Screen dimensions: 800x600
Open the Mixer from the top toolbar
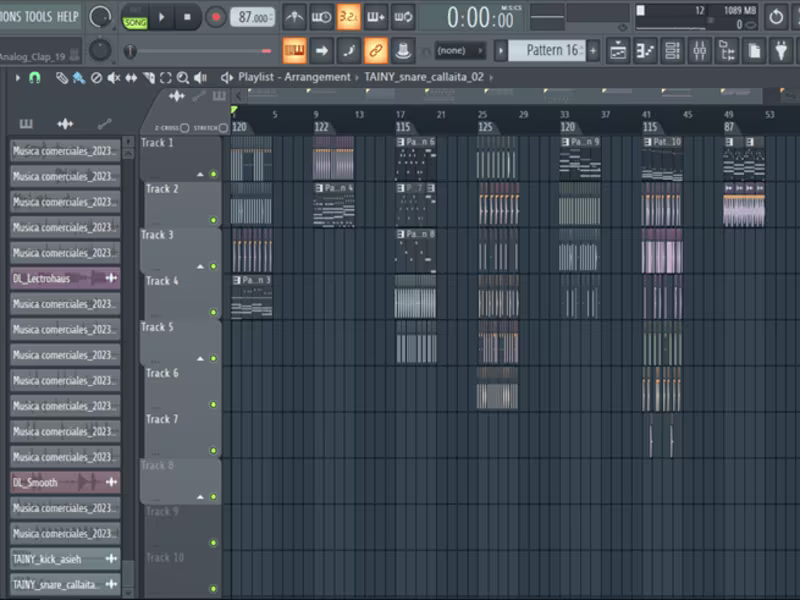point(700,48)
